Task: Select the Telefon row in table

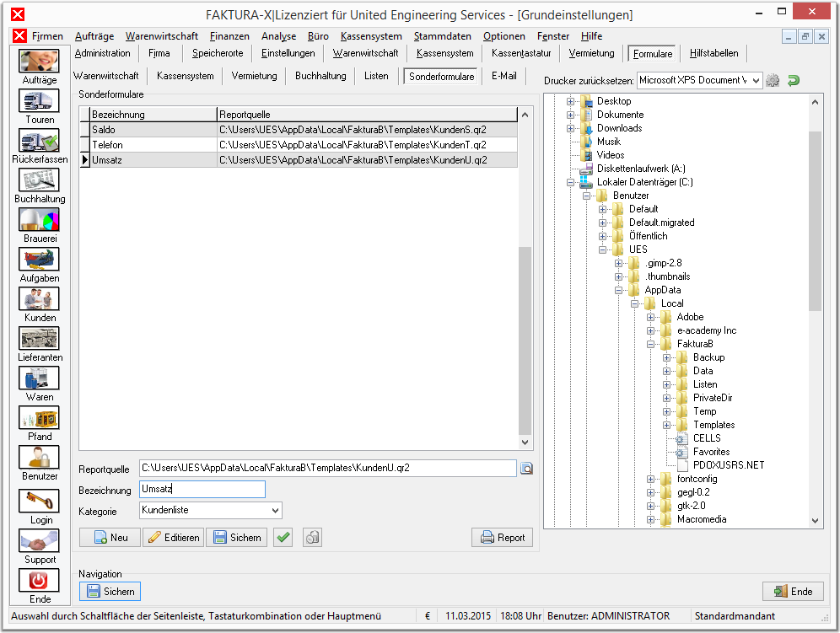Action: (299, 145)
